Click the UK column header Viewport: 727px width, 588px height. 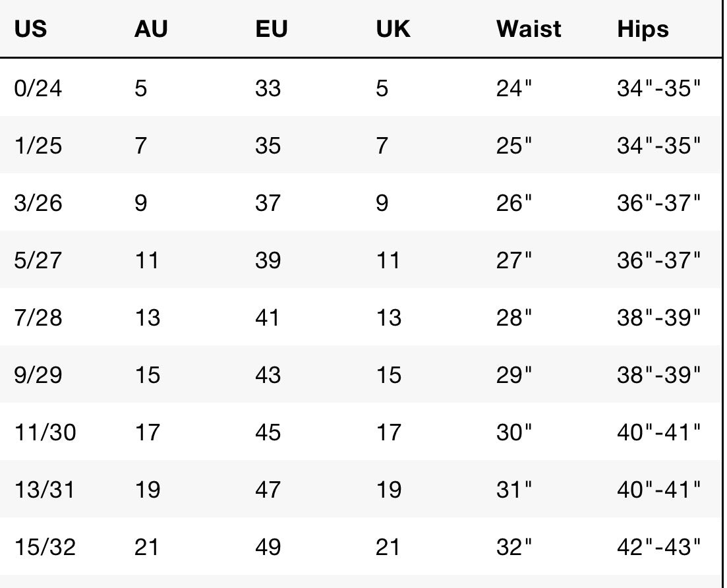point(392,30)
